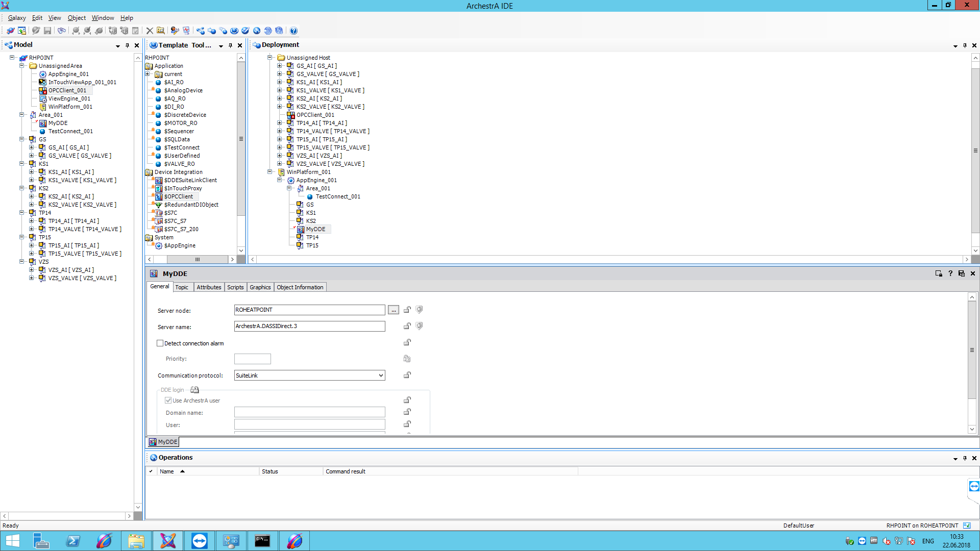Click the Connect to Galaxy toolbar icon

10,31
